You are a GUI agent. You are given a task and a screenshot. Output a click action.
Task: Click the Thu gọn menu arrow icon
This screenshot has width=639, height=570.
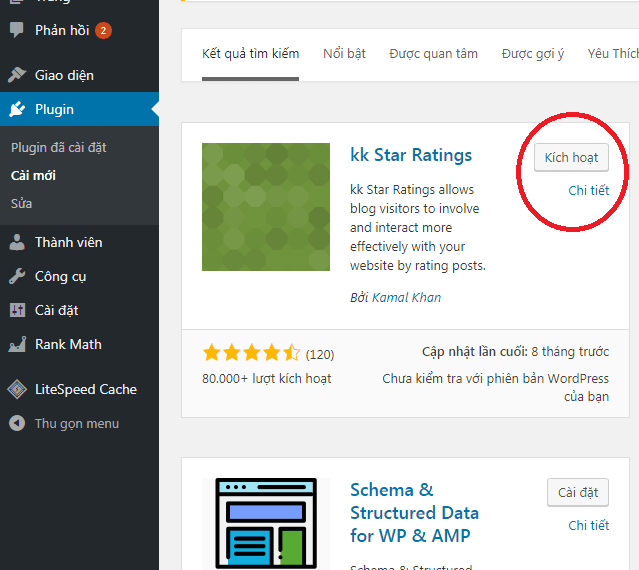coord(17,423)
